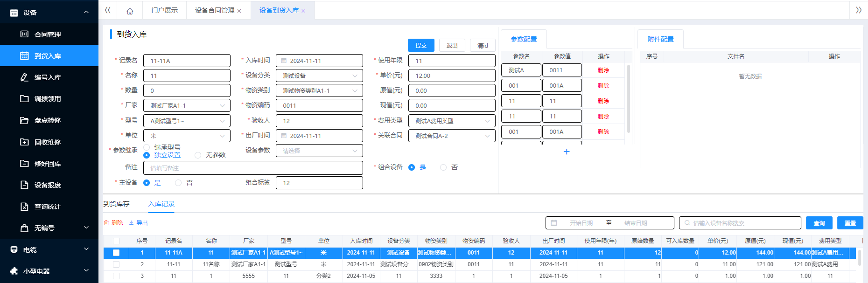Select the 继承型号 radio option
Image resolution: width=868 pixels, height=283 pixels.
[x=147, y=147]
